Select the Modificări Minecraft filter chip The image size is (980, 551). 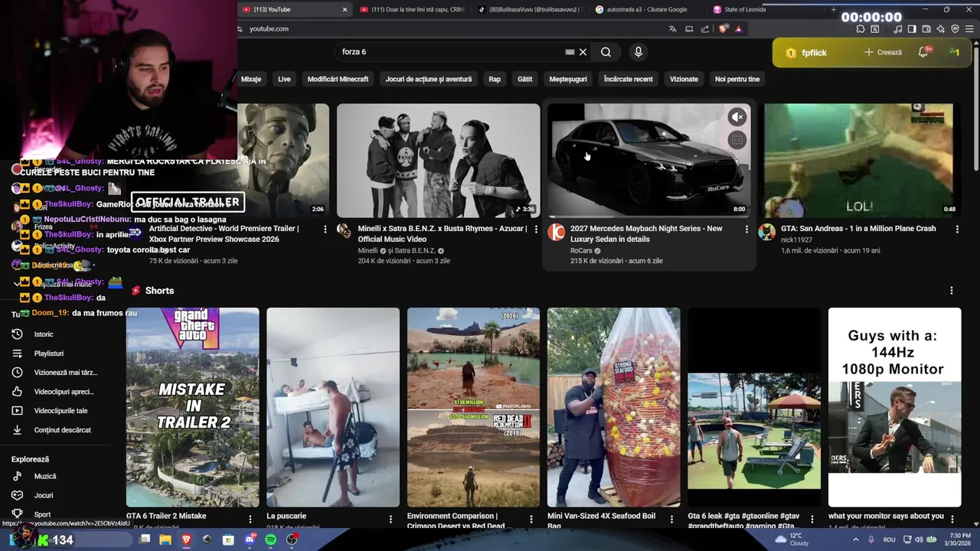pyautogui.click(x=338, y=79)
